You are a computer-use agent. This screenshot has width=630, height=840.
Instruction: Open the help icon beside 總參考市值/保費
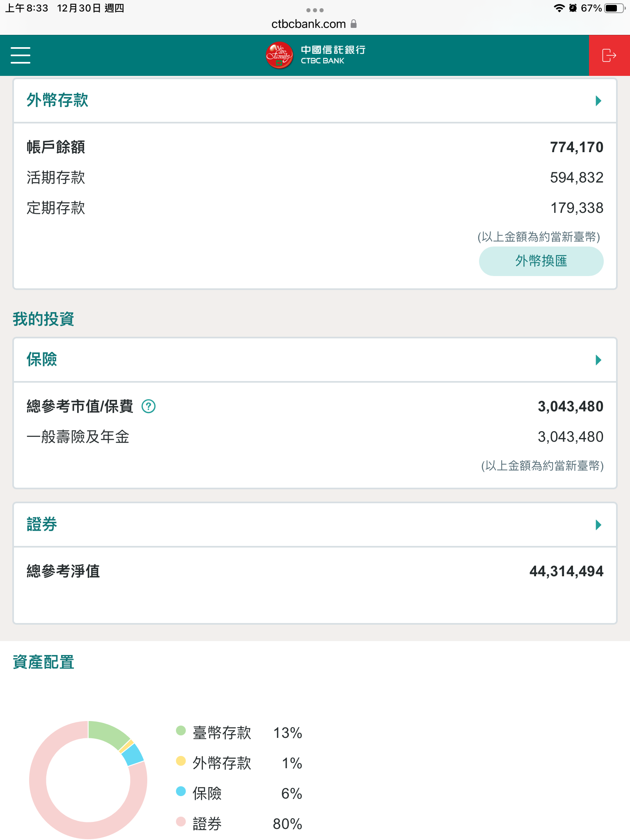tap(148, 406)
